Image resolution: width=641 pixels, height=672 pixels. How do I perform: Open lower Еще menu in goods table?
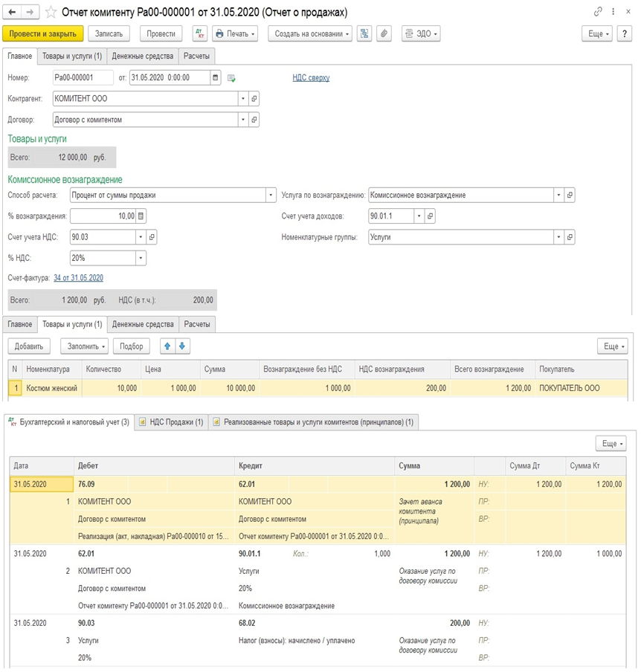pyautogui.click(x=613, y=346)
